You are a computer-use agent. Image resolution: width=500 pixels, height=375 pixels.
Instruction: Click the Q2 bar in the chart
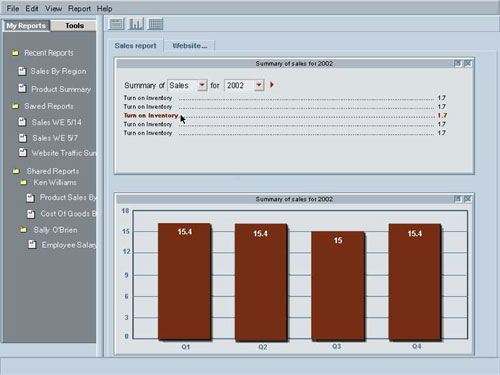(x=261, y=282)
